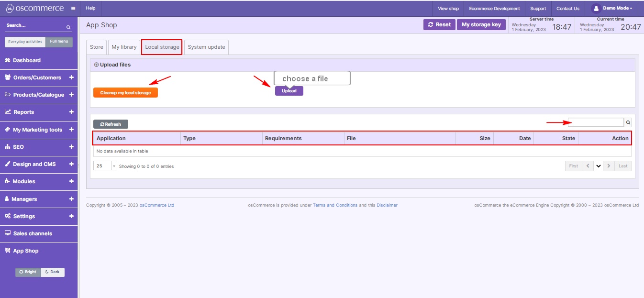Enable the Dark theme
Viewport: 644px width, 298px height.
click(x=53, y=272)
